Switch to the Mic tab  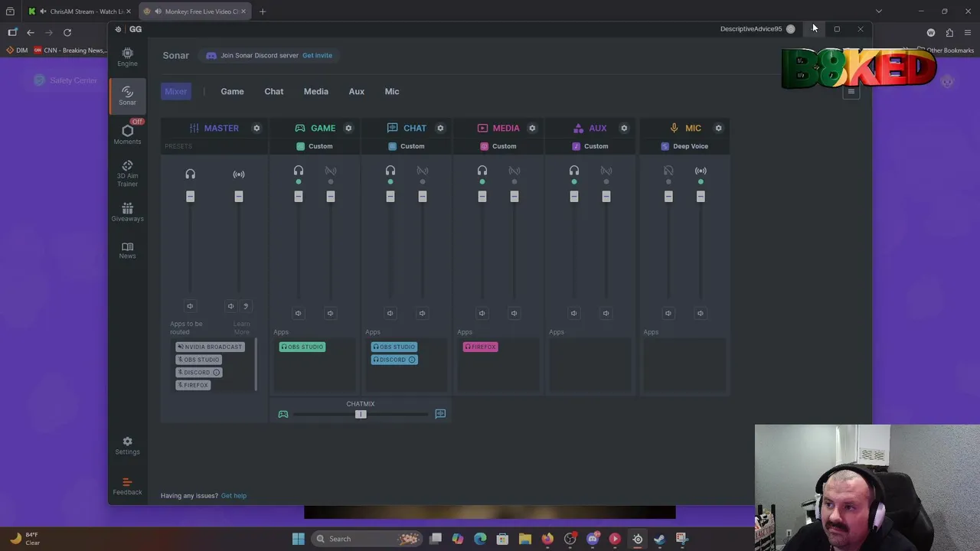point(391,91)
